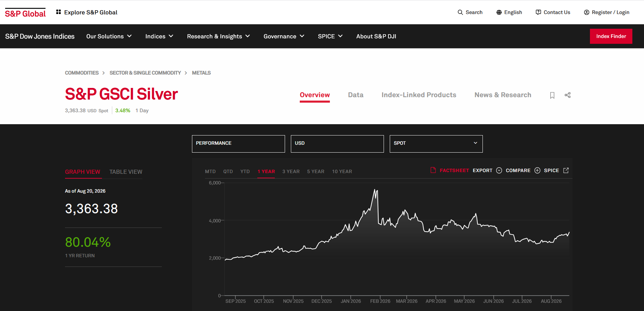
Task: Open the USD currency selector box
Action: point(337,144)
